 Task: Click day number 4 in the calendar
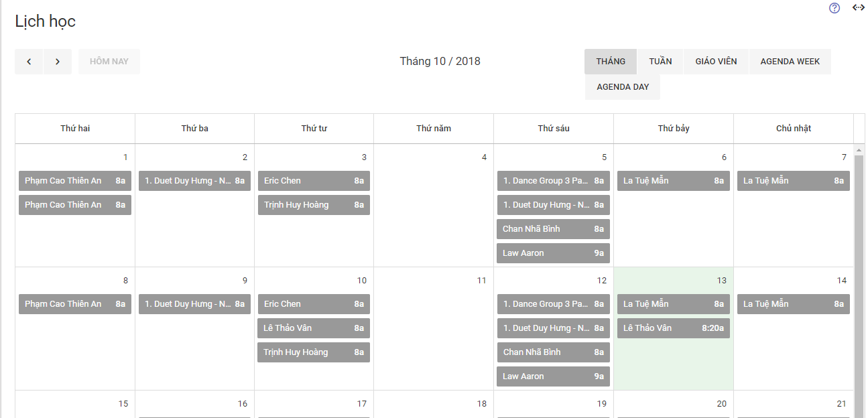[x=484, y=157]
